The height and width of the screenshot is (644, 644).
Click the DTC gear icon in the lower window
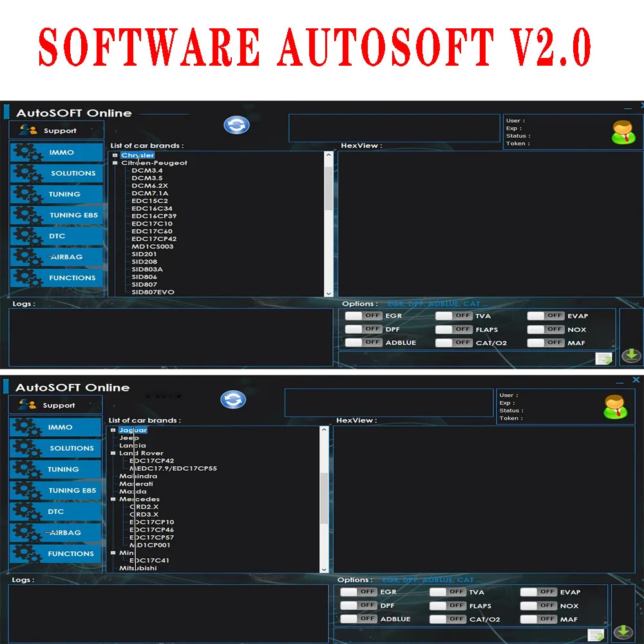[26, 512]
